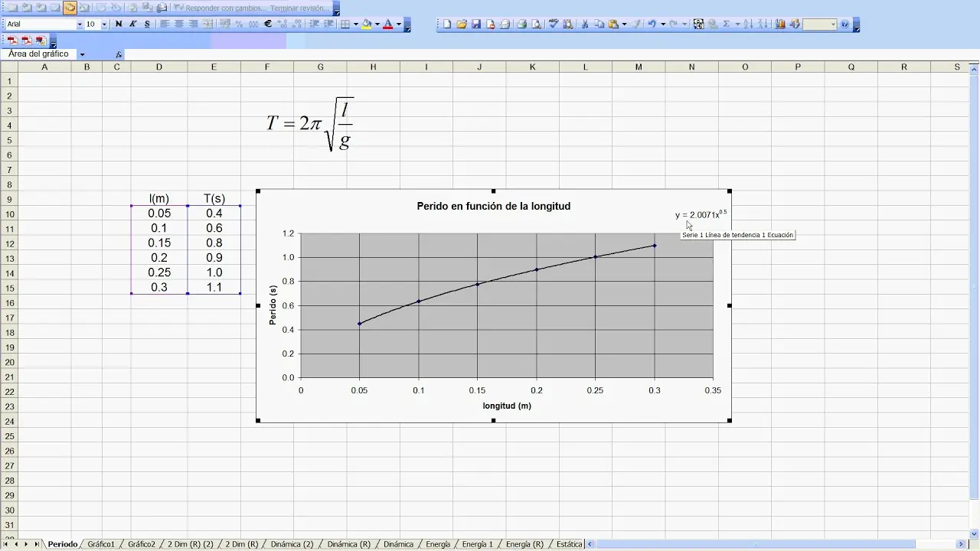Launch the Chart Wizard icon

pyautogui.click(x=780, y=24)
